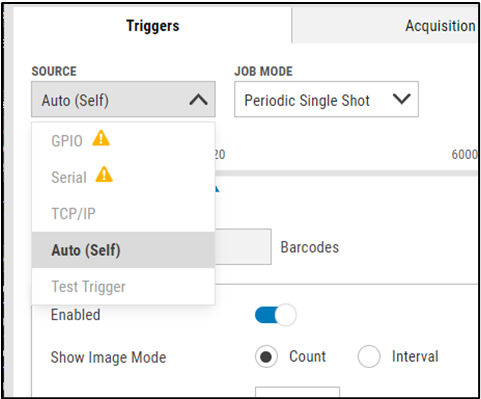The image size is (481, 399).
Task: Toggle the Enabled switch off
Action: pyautogui.click(x=276, y=315)
